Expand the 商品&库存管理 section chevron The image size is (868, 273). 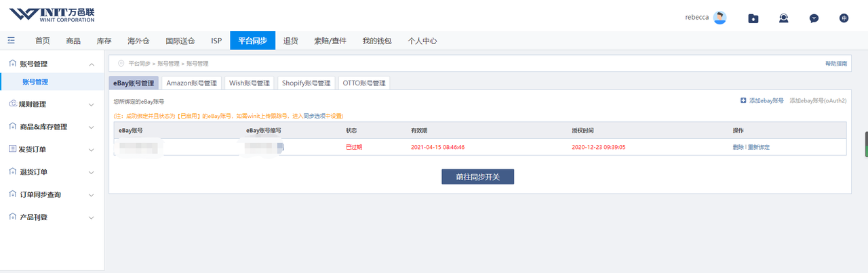(x=92, y=127)
